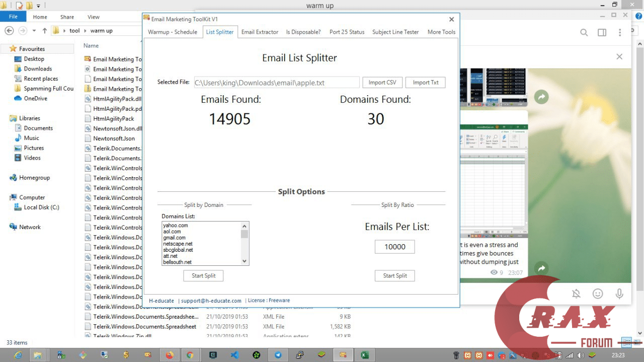
Task: Open the Warmup - Schedule tab
Action: click(173, 32)
